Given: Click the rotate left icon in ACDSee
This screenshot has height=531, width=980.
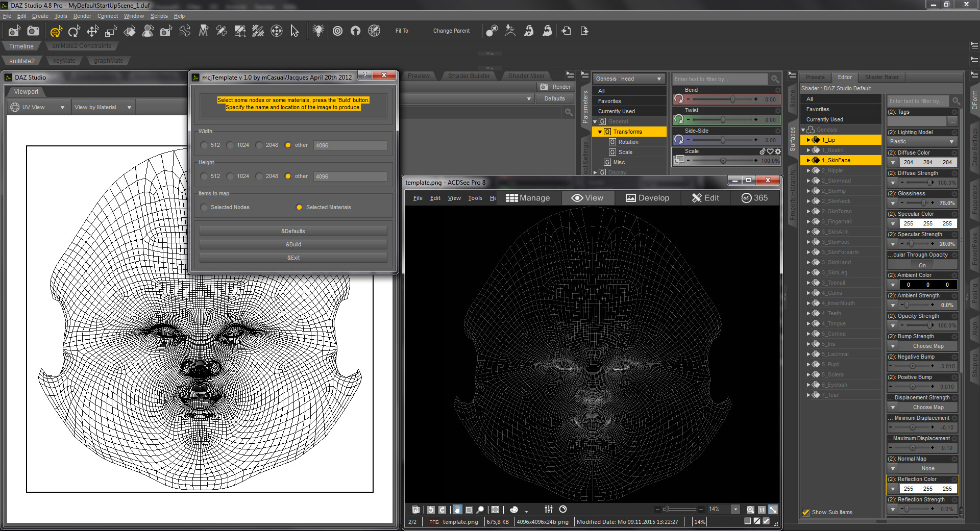Looking at the screenshot, I should [x=431, y=510].
